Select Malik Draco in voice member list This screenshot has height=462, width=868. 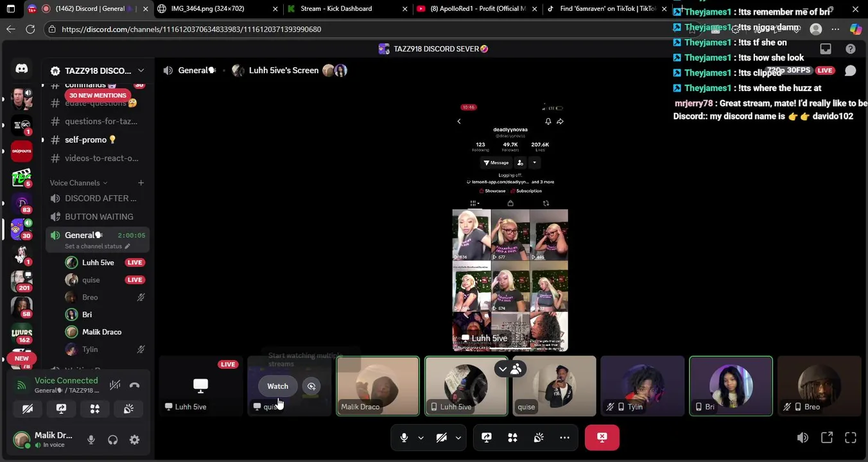105,332
